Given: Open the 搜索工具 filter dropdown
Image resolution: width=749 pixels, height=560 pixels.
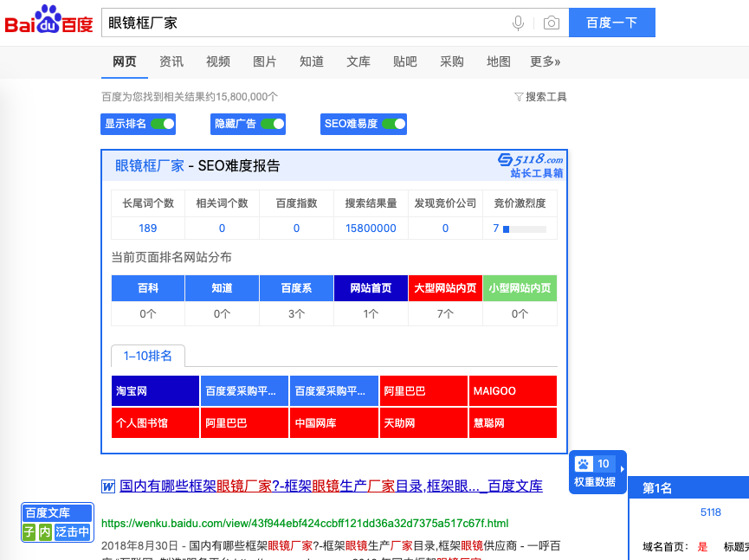Looking at the screenshot, I should click(540, 97).
